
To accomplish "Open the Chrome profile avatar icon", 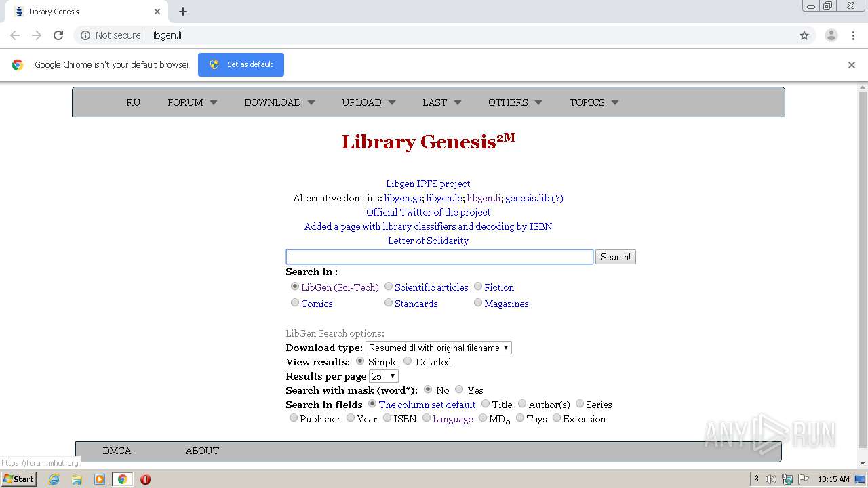I will click(831, 35).
